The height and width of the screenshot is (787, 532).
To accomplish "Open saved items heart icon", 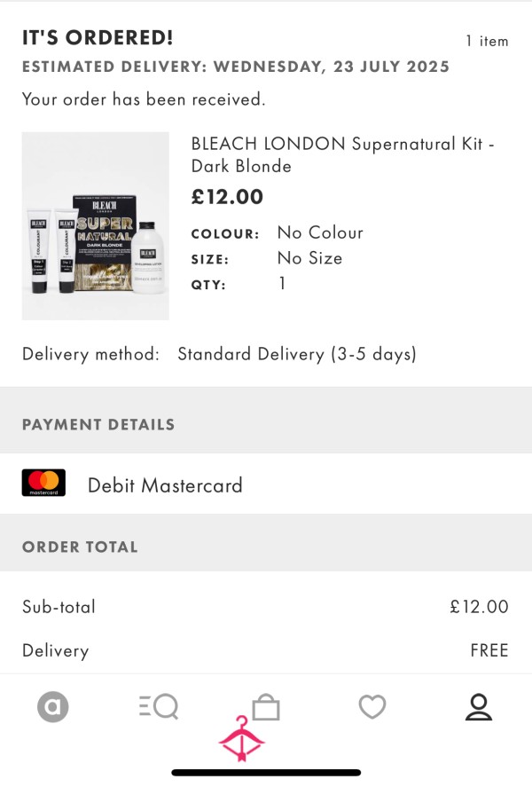I will pyautogui.click(x=372, y=706).
